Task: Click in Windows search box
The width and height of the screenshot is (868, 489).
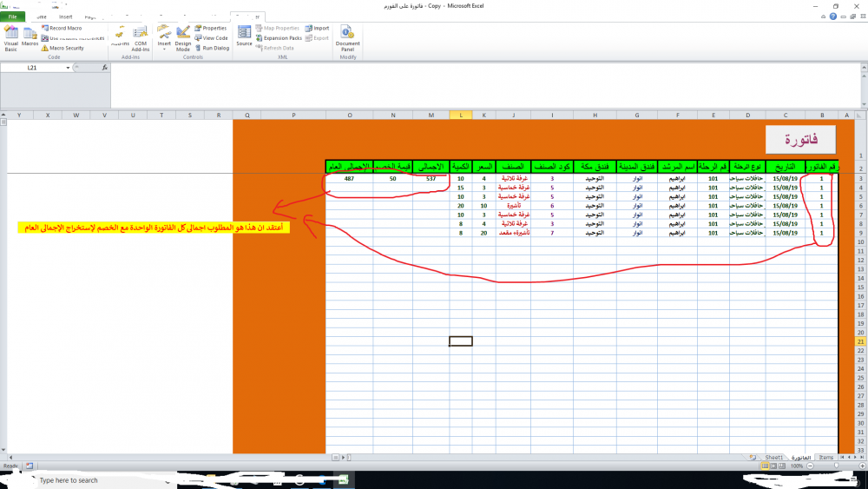Action: click(100, 480)
